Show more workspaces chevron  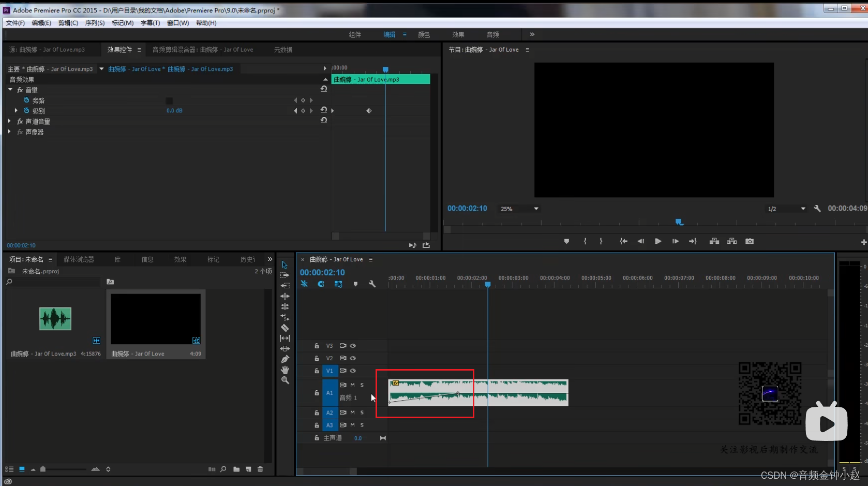(x=532, y=34)
